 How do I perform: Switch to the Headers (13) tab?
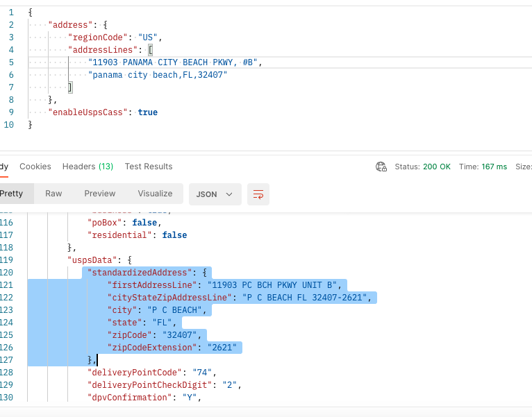88,167
